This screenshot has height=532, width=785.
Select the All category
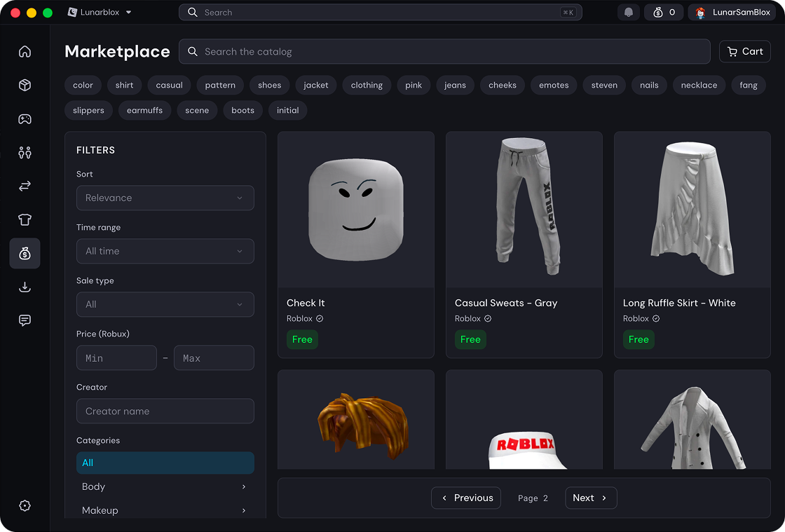click(165, 463)
